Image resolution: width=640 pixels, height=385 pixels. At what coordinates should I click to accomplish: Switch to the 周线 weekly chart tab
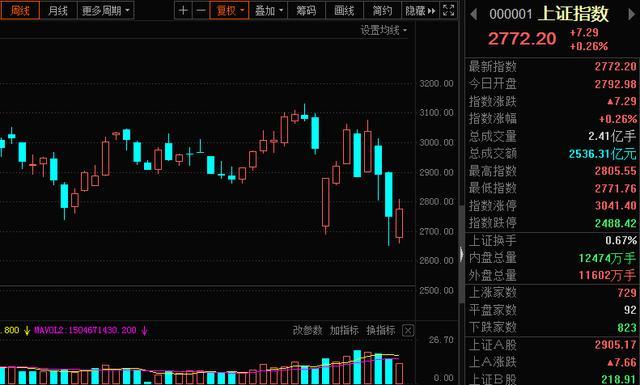coord(20,11)
